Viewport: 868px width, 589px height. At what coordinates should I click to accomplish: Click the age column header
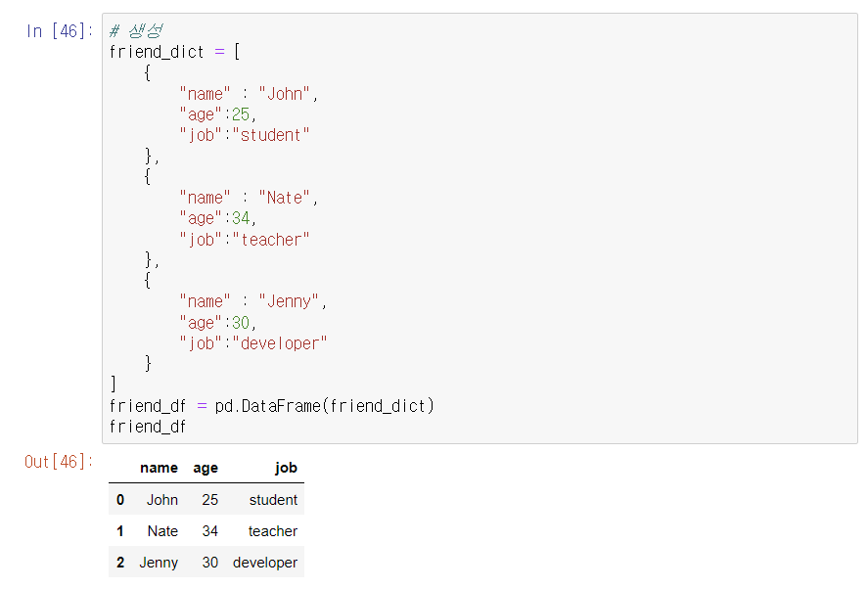pos(206,469)
